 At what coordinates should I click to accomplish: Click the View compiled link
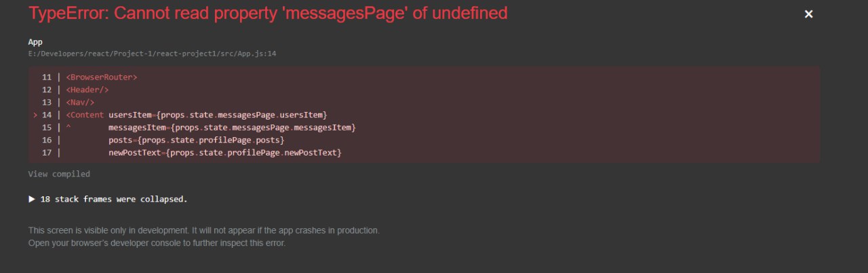pos(59,174)
